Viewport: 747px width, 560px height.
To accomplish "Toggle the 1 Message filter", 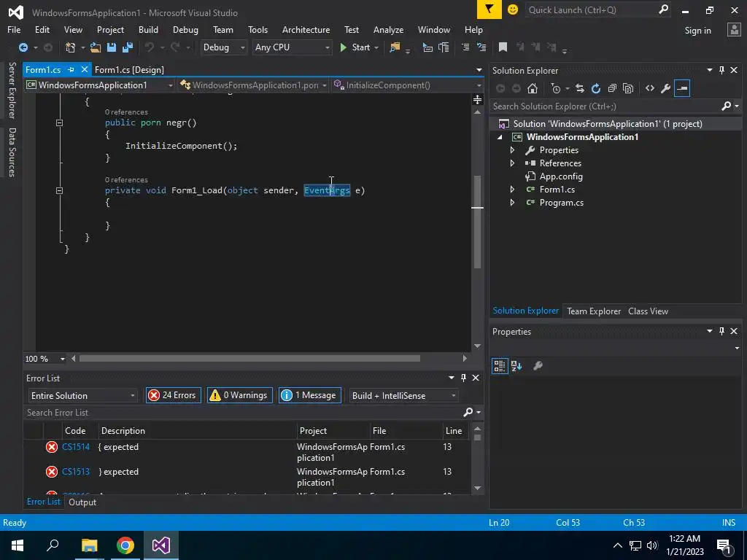I will 309,395.
